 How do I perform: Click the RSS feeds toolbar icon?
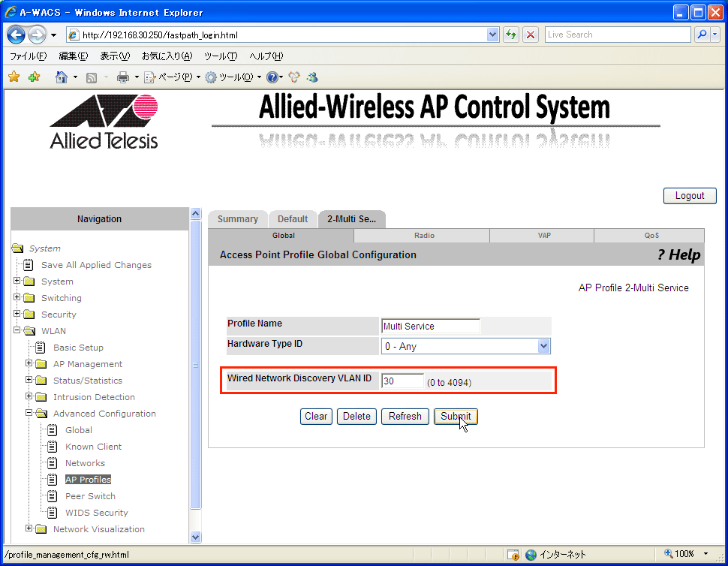click(92, 77)
